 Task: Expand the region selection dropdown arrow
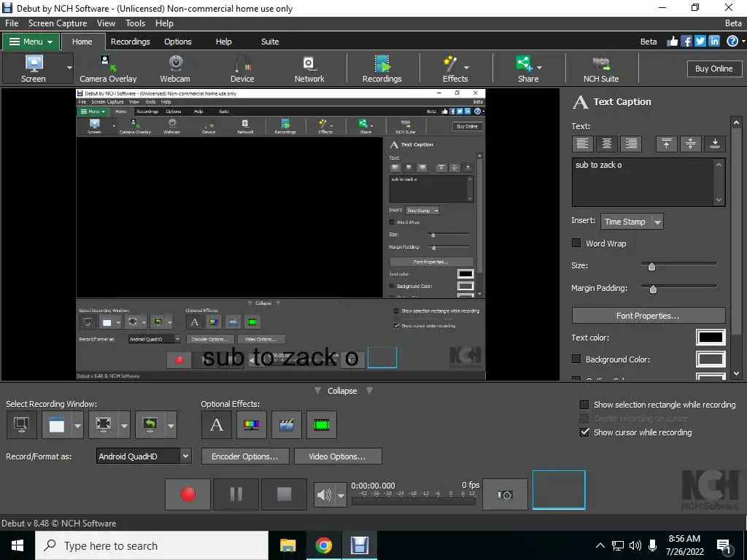click(x=124, y=425)
